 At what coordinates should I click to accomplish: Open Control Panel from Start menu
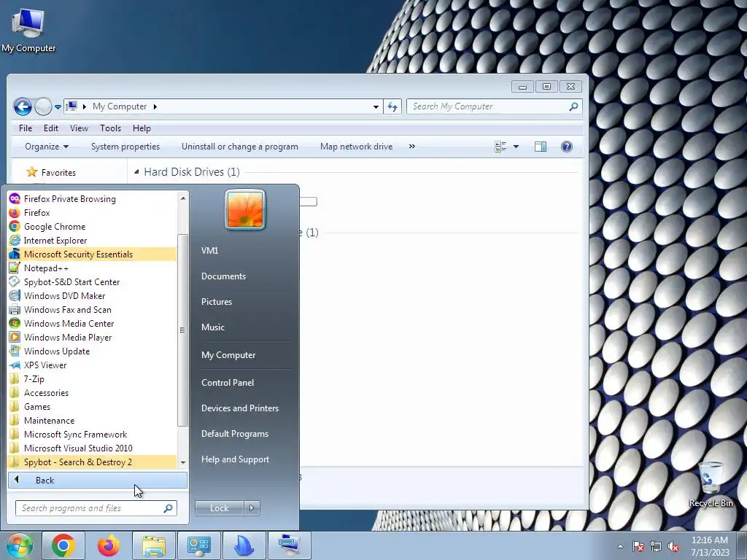[228, 383]
